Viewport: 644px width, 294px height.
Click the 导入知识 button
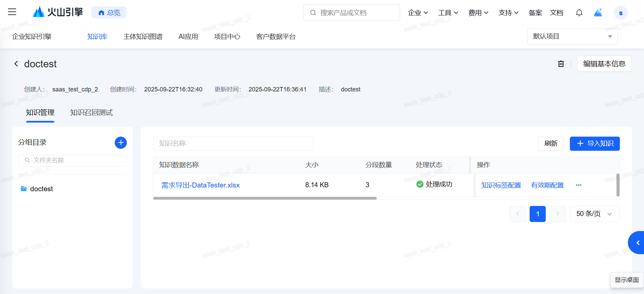pos(594,144)
